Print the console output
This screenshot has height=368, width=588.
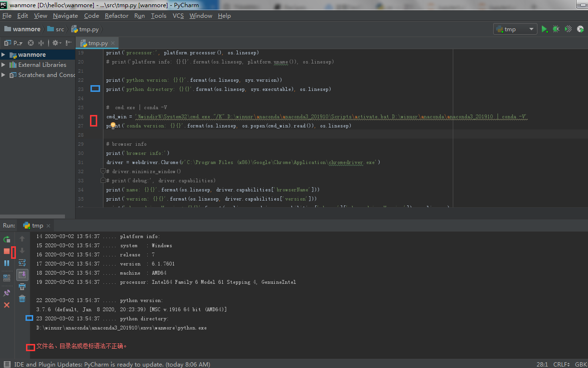tap(22, 287)
